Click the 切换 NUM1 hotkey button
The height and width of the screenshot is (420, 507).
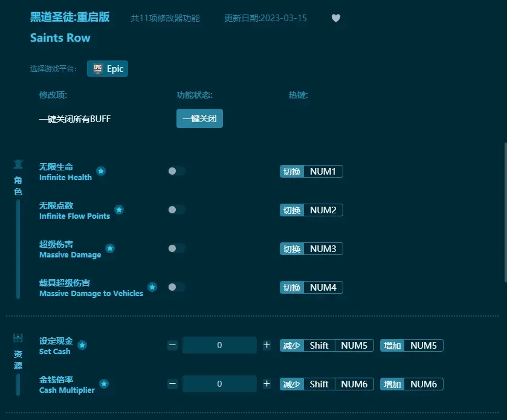pos(311,171)
